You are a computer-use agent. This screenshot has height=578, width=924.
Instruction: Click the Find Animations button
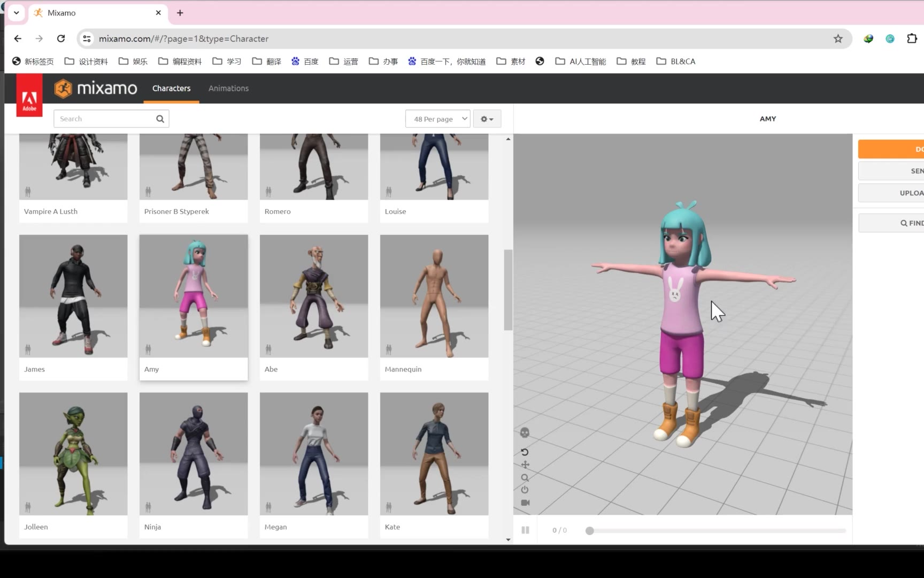[891, 223]
